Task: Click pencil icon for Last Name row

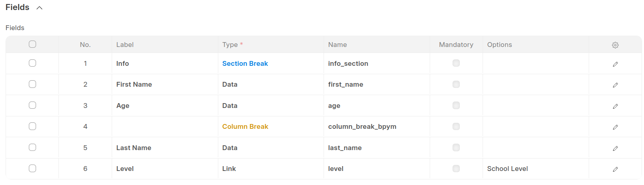Action: (x=615, y=148)
